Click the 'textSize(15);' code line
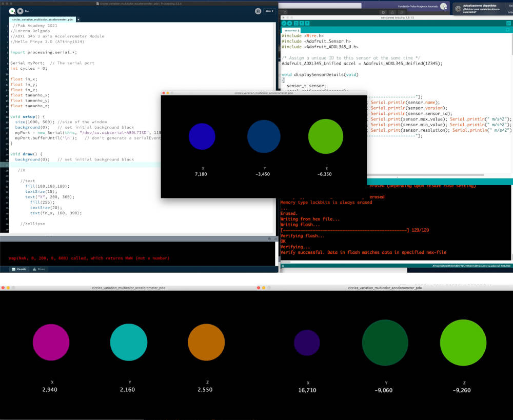The image size is (513, 420). [x=41, y=191]
